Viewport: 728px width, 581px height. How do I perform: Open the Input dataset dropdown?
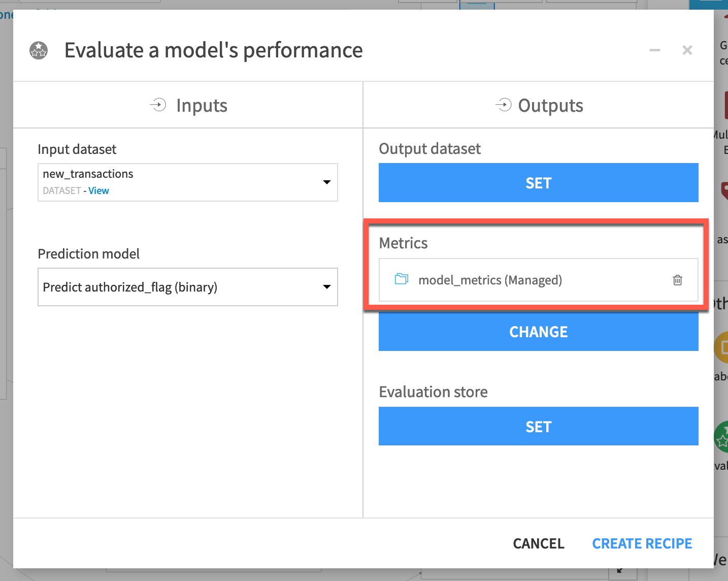(327, 182)
